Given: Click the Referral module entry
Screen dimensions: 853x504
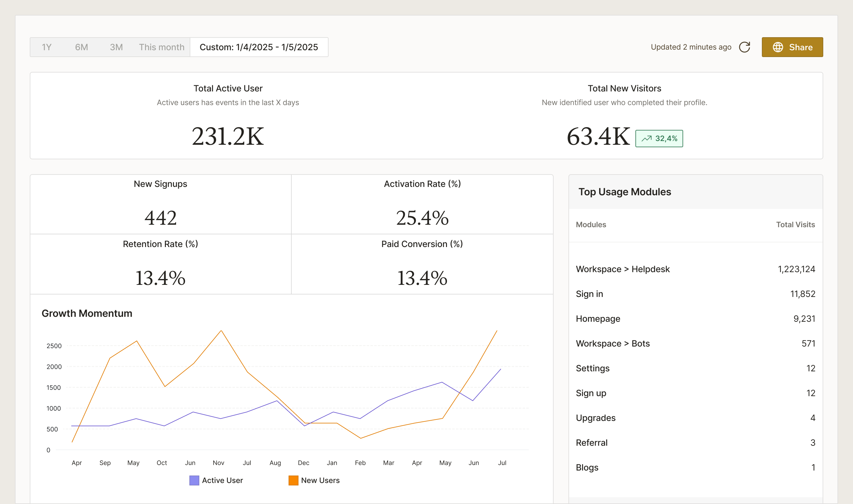Looking at the screenshot, I should coord(591,443).
